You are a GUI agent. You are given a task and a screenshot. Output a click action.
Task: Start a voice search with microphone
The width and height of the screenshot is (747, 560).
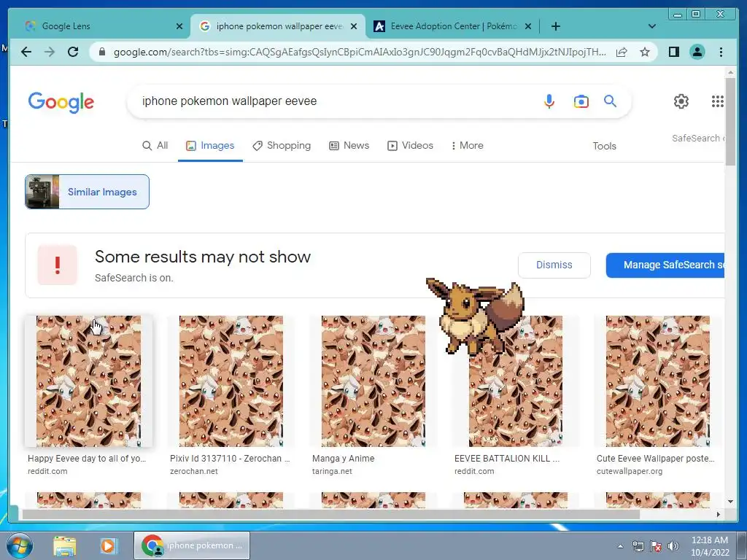(x=549, y=101)
